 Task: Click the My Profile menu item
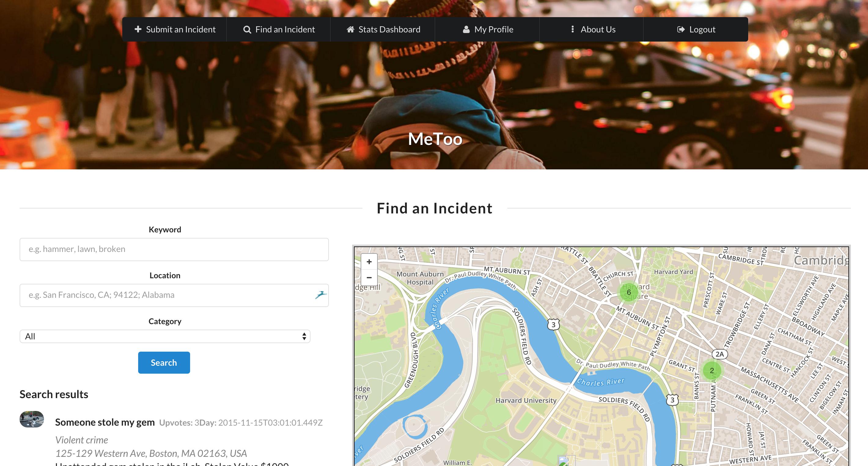(493, 30)
